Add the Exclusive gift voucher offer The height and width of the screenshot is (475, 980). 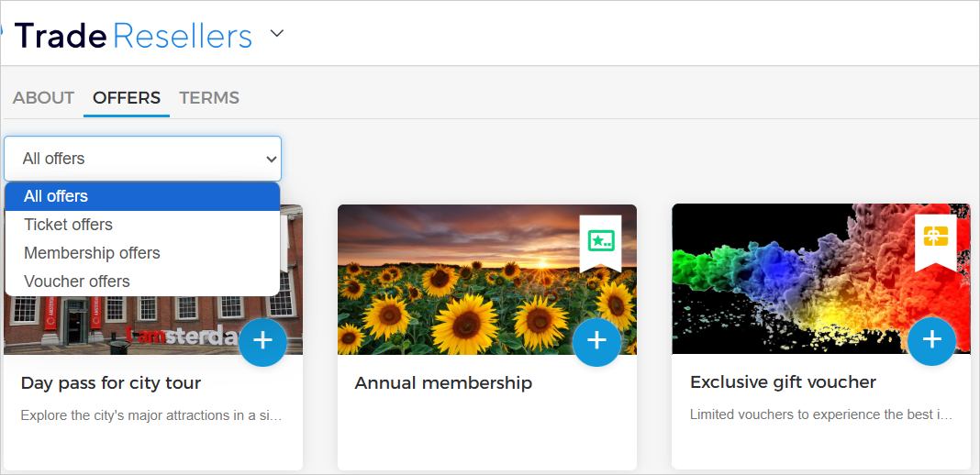click(931, 340)
